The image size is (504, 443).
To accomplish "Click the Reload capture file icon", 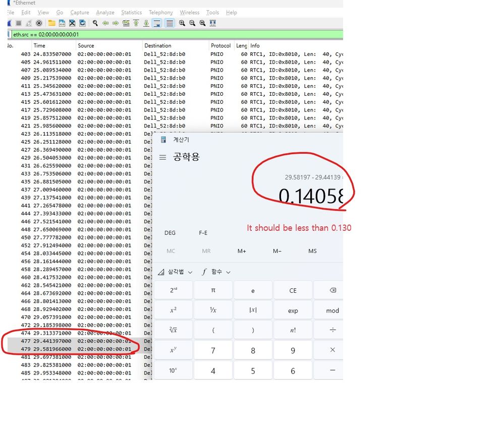I will 83,23.
